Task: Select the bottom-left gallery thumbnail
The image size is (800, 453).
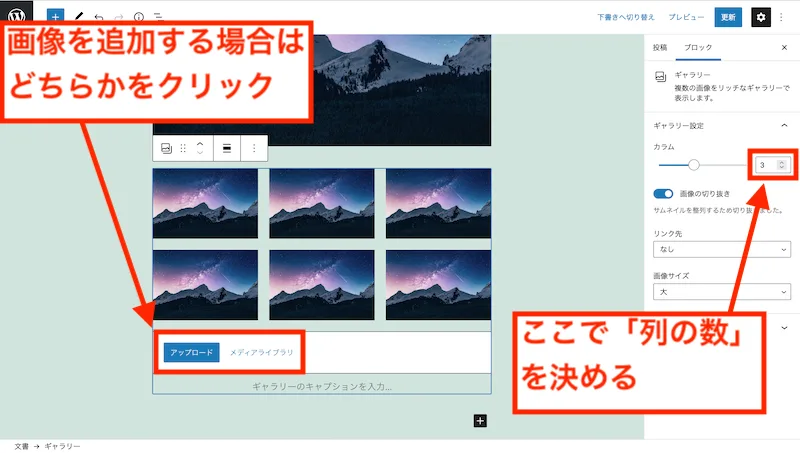Action: (205, 285)
